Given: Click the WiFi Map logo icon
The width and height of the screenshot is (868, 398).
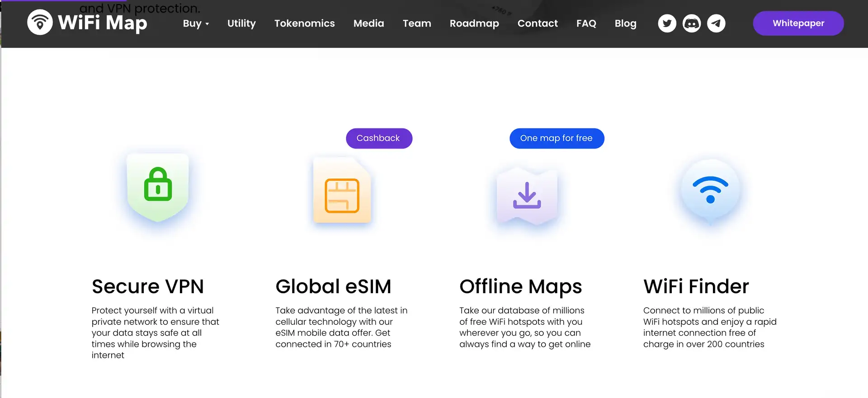Looking at the screenshot, I should 40,23.
